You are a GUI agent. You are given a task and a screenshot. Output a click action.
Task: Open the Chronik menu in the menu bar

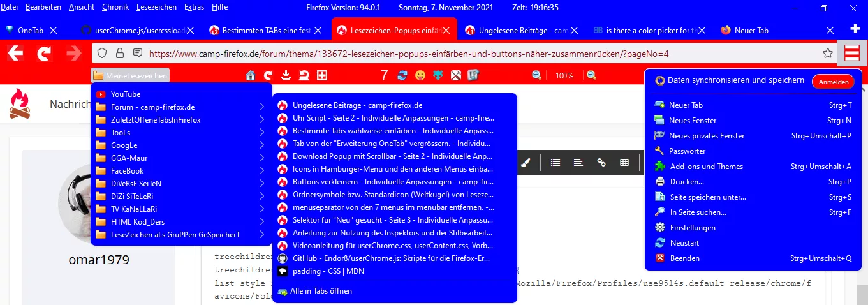[x=115, y=7]
